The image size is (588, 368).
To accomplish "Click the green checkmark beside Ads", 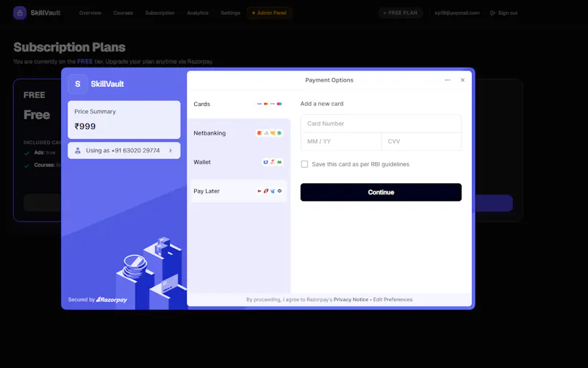I will pos(26,153).
